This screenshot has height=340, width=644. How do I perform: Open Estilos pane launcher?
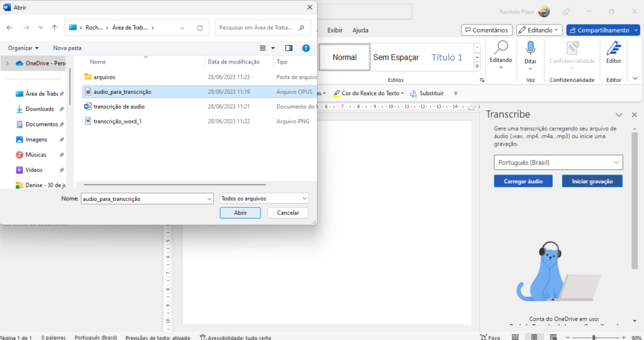(x=482, y=80)
